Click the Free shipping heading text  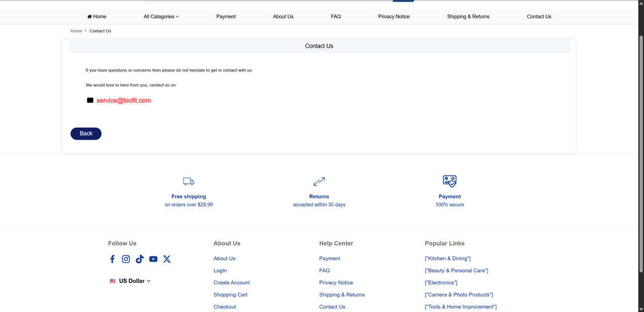tap(189, 196)
